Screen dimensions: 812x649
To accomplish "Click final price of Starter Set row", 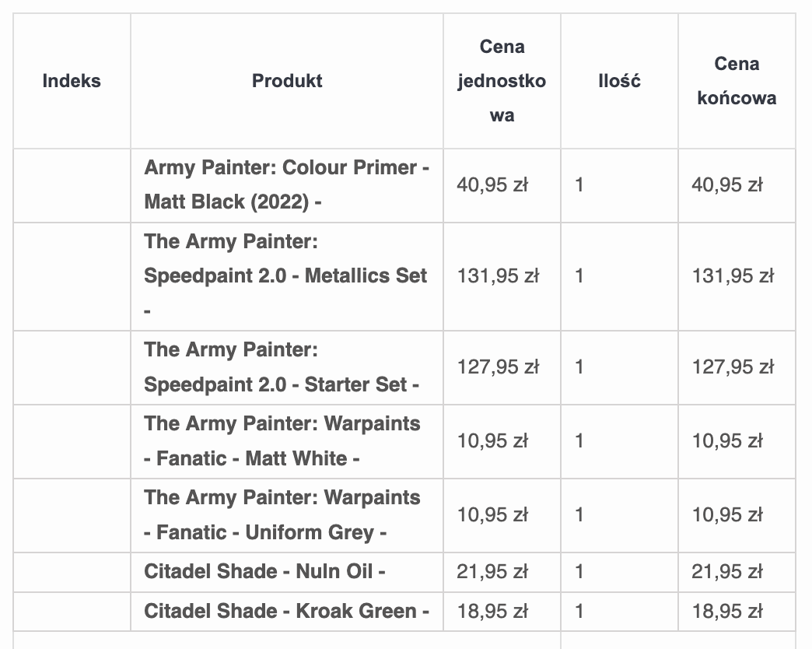I will pyautogui.click(x=733, y=367).
